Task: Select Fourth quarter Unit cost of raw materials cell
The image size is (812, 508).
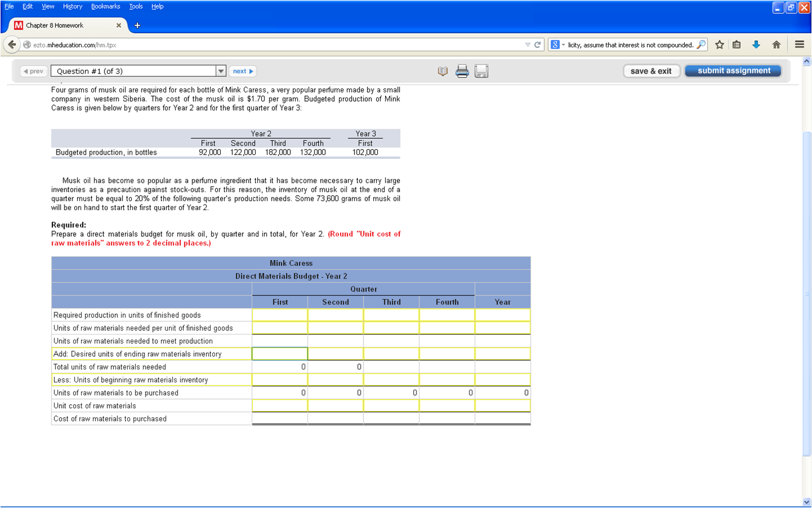Action: pyautogui.click(x=447, y=406)
